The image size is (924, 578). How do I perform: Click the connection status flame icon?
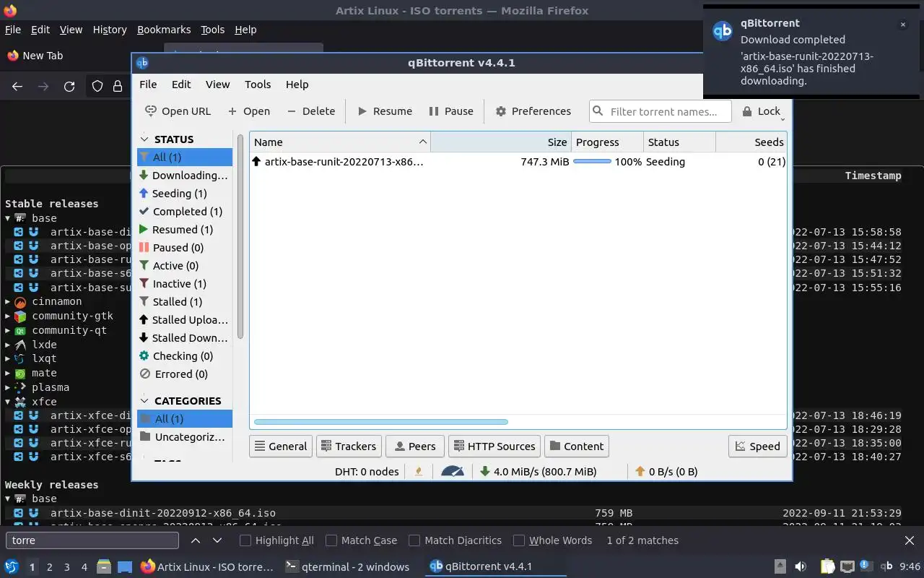click(419, 472)
